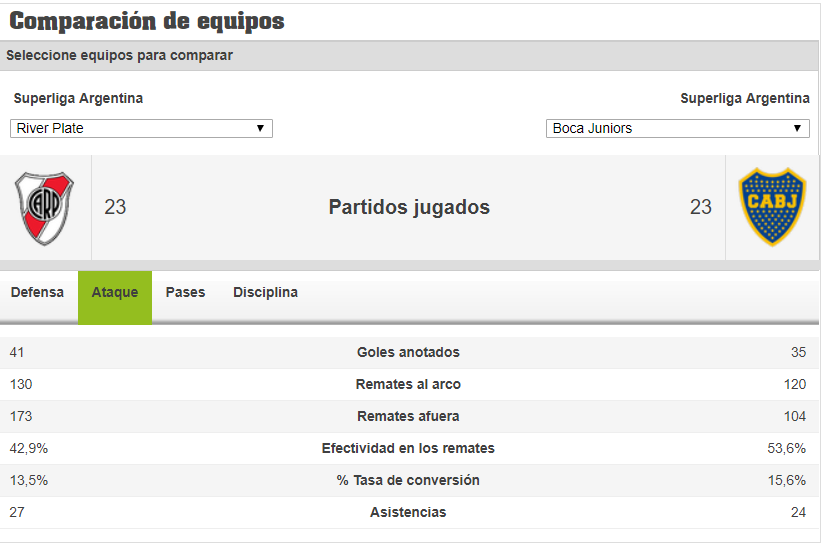
Task: Click River Plate's 41 goals value
Action: pos(17,353)
